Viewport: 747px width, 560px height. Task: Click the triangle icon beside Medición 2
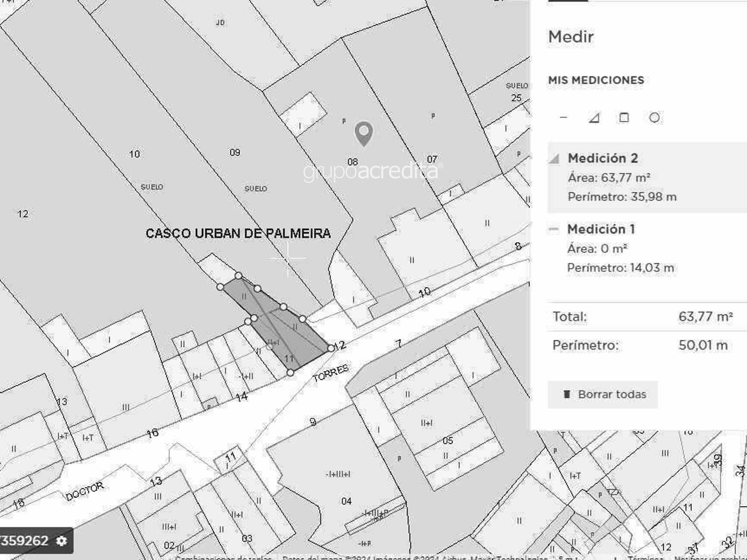click(554, 159)
